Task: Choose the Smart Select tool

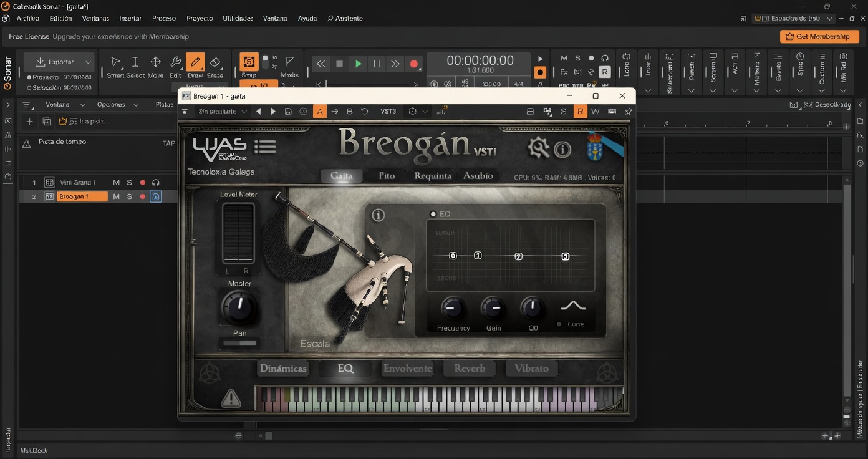Action: (x=116, y=63)
